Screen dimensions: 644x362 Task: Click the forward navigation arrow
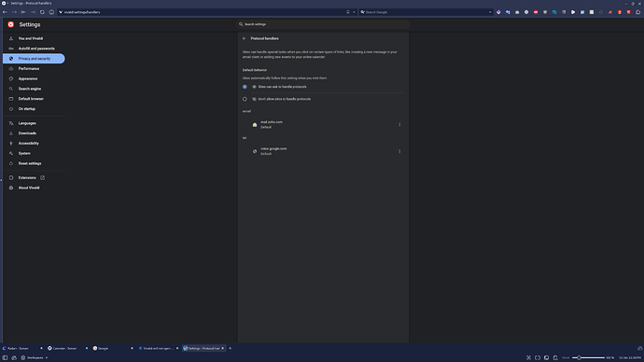point(14,12)
